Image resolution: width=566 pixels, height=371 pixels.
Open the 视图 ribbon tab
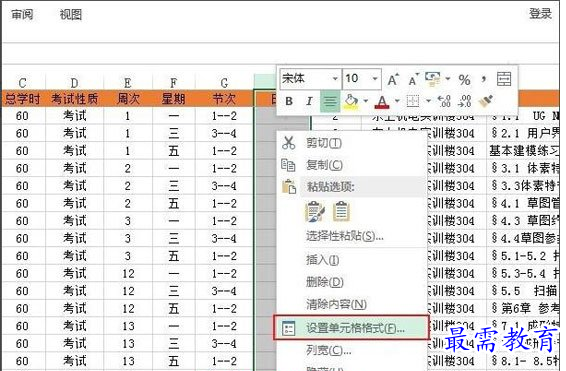[x=71, y=14]
